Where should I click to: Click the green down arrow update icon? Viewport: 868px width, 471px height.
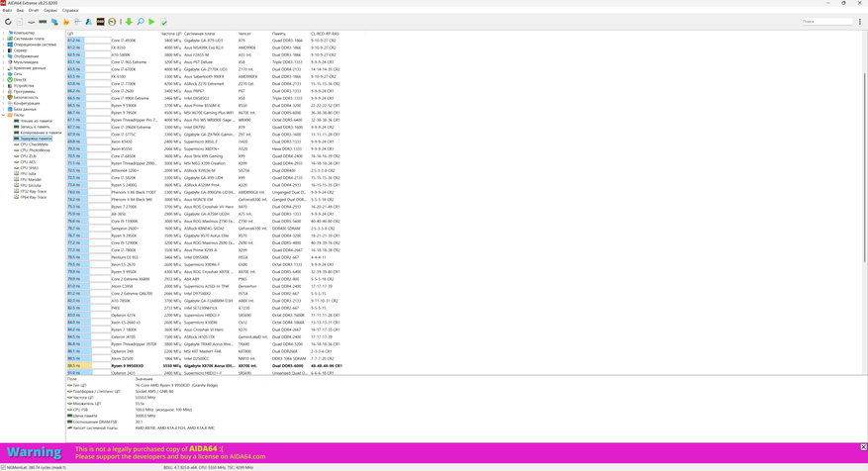[x=129, y=22]
